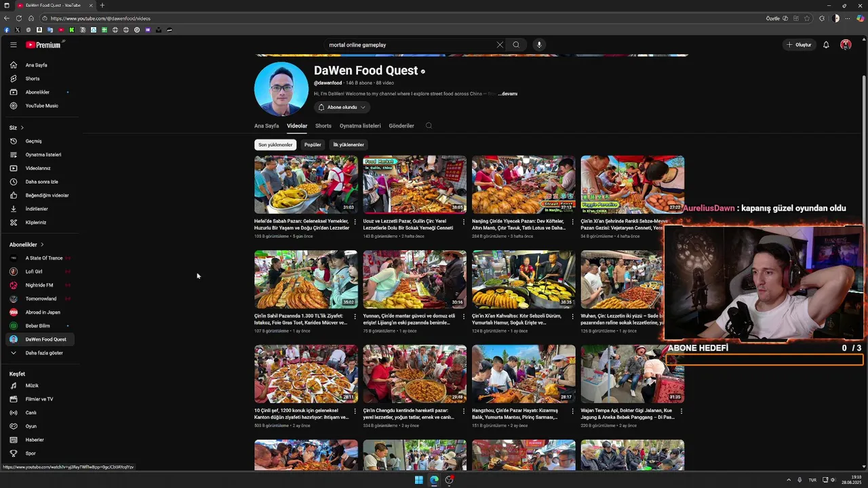Go back with the browser back arrow
Image resolution: width=868 pixels, height=488 pixels.
(x=7, y=18)
